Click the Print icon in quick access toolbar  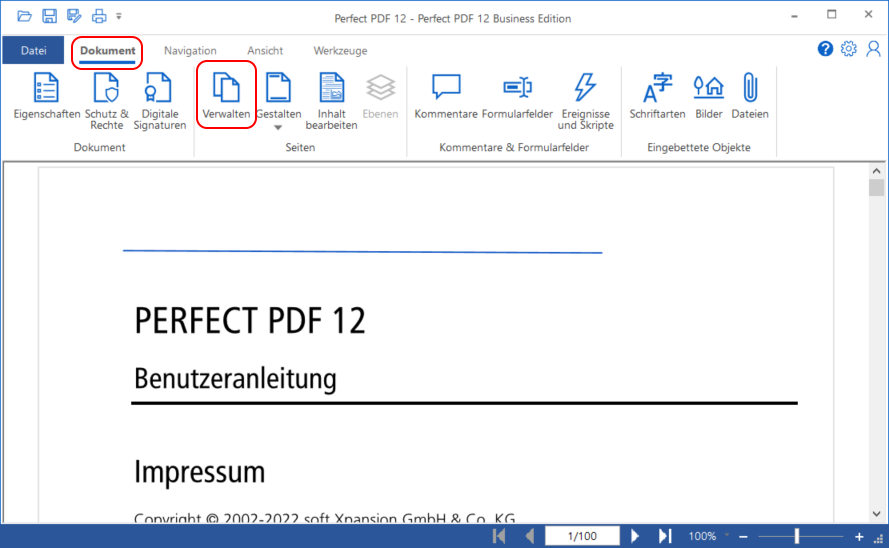click(99, 16)
